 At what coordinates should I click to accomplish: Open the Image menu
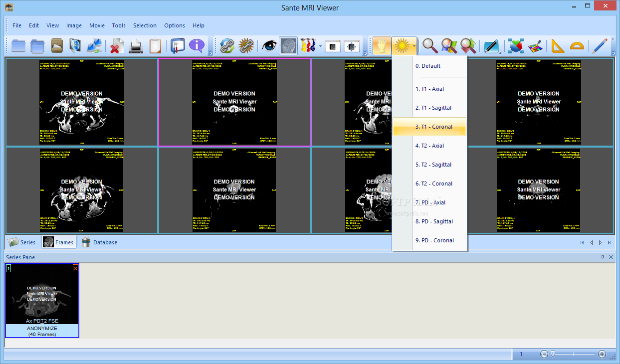click(x=74, y=25)
